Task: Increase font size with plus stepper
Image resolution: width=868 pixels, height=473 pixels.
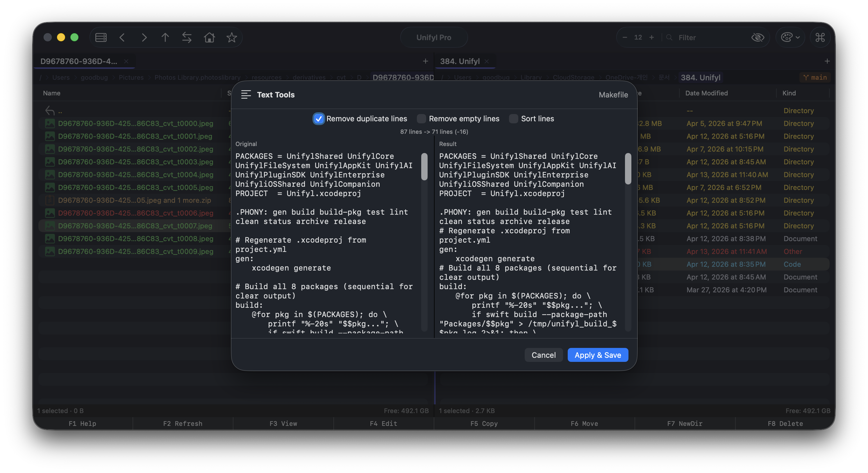Action: [651, 38]
